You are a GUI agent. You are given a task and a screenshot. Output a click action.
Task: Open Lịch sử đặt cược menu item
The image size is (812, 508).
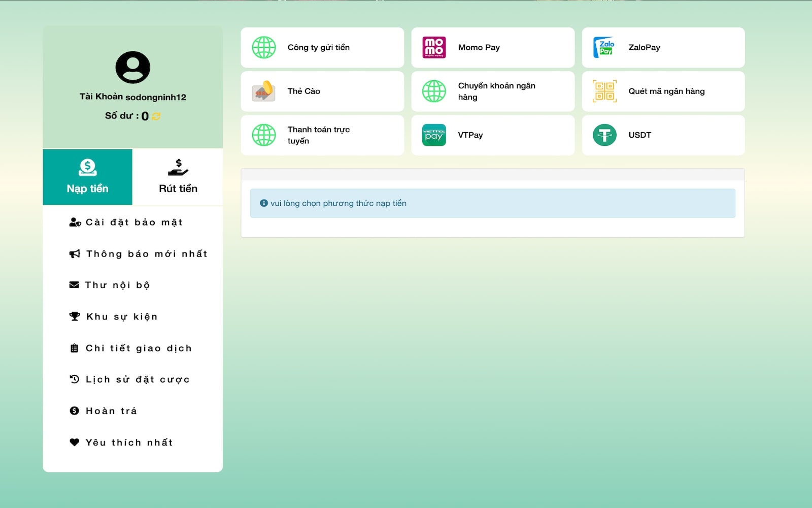coord(132,379)
